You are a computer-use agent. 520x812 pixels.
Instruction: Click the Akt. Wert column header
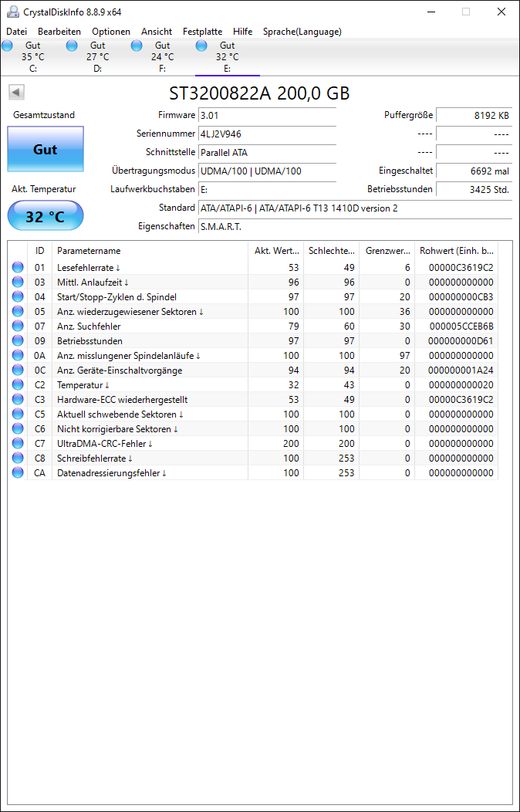(275, 251)
